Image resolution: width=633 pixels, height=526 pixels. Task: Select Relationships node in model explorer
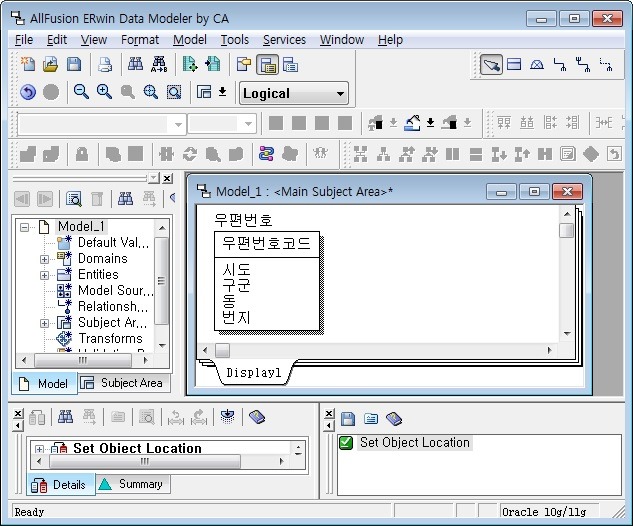(113, 306)
